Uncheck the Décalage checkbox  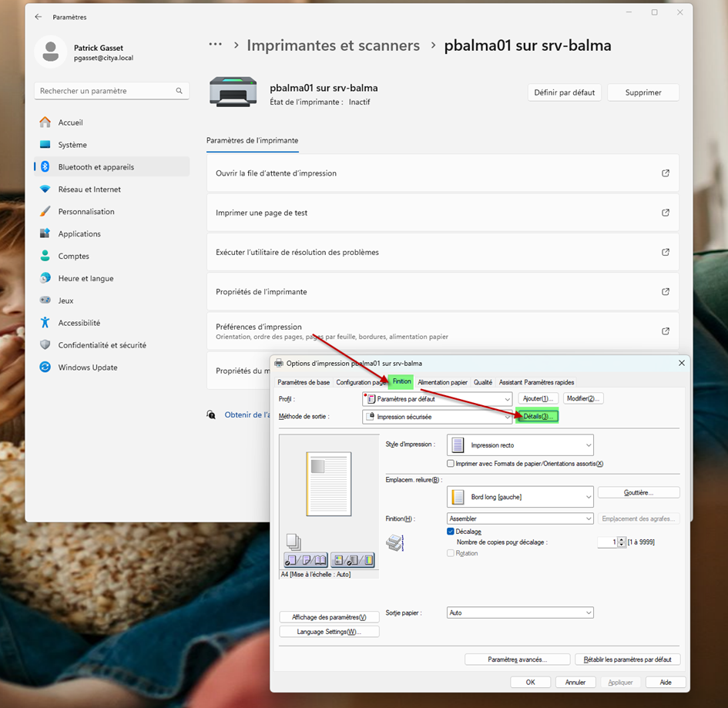451,532
